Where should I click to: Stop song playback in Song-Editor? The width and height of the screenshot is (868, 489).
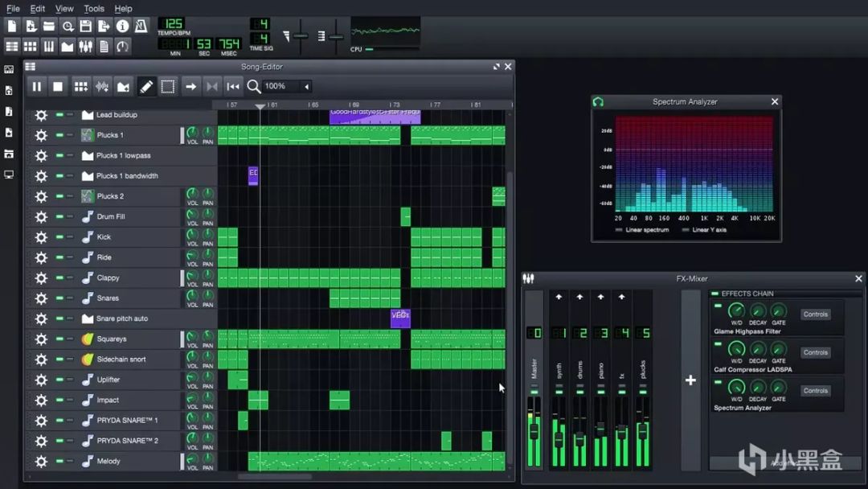(58, 87)
